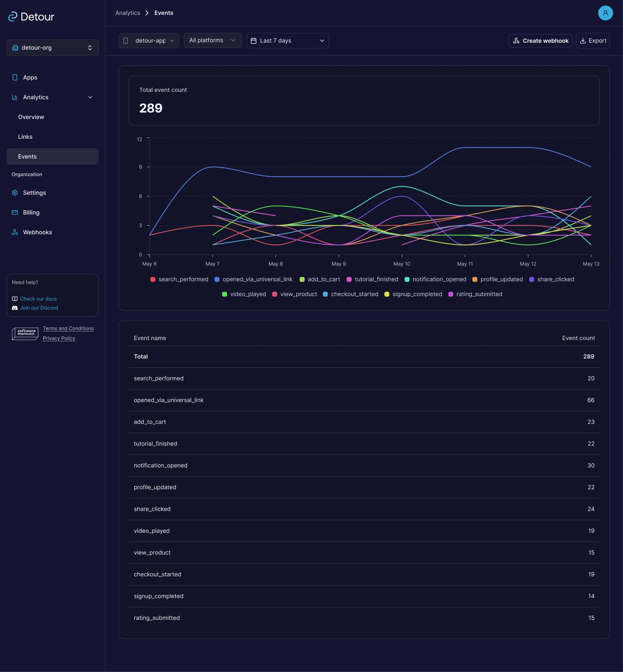Screen dimensions: 623x672
Task: Click the Event name column header
Action: tap(150, 338)
